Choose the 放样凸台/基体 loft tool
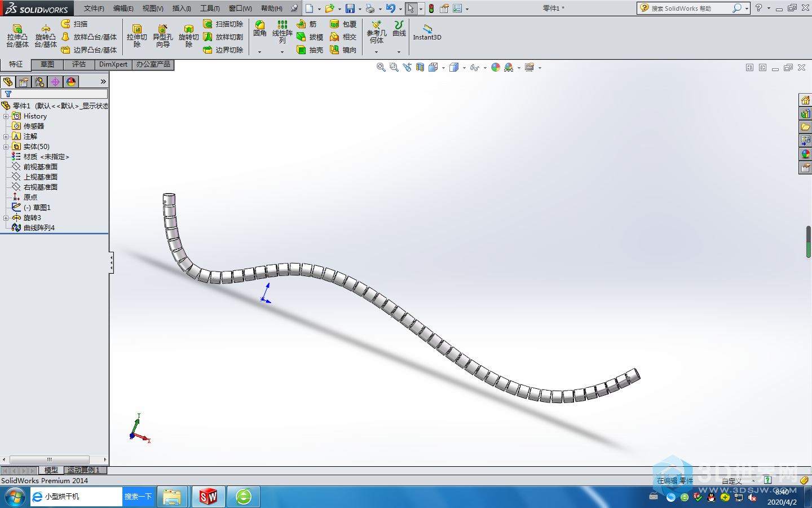Image resolution: width=812 pixels, height=508 pixels. 89,37
